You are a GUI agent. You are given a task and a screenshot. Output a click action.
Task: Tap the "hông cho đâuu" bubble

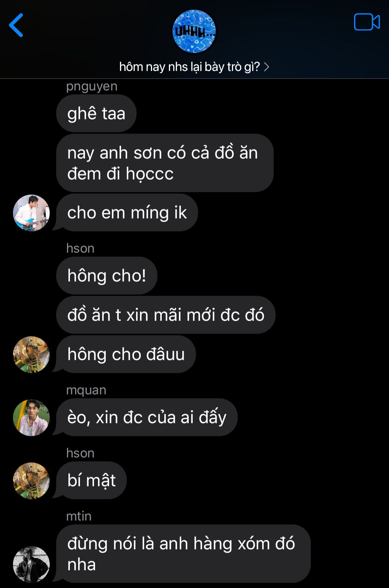click(x=126, y=354)
